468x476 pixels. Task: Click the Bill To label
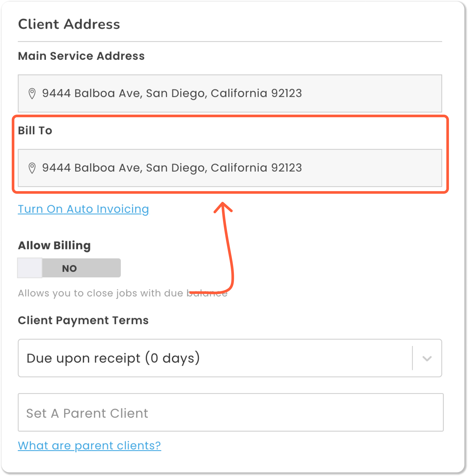(35, 131)
